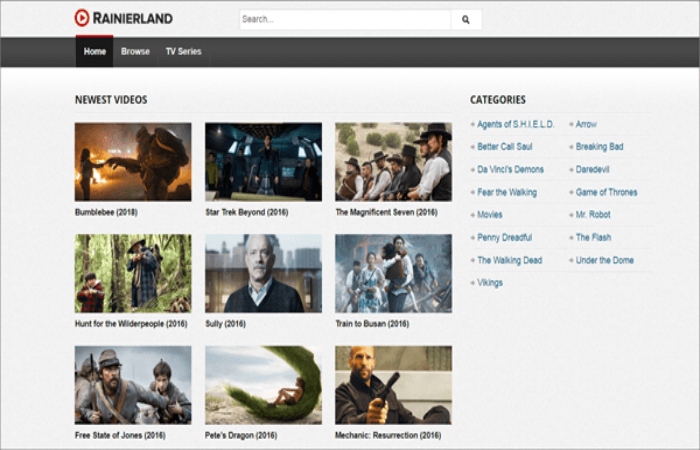Viewport: 700px width, 450px height.
Task: Focus the Search input field
Action: (345, 20)
